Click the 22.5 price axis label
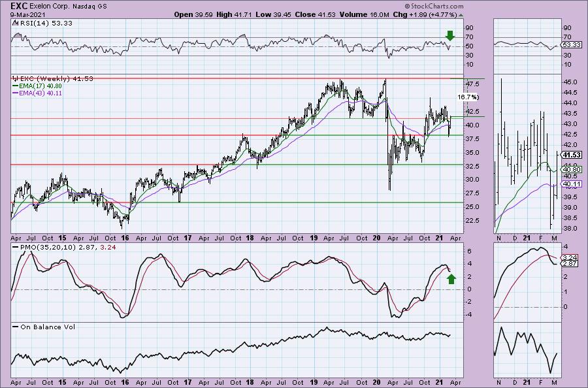 point(472,220)
